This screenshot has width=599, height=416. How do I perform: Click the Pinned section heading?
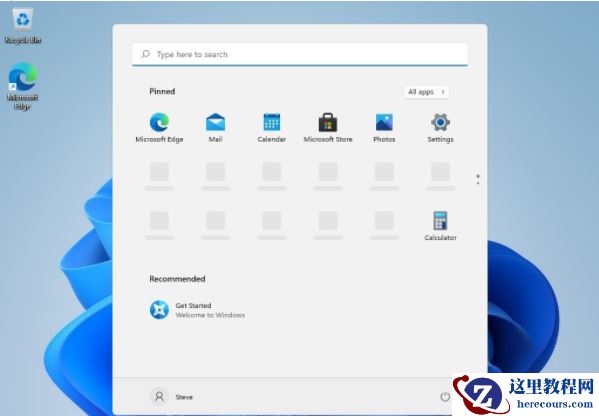[x=162, y=91]
